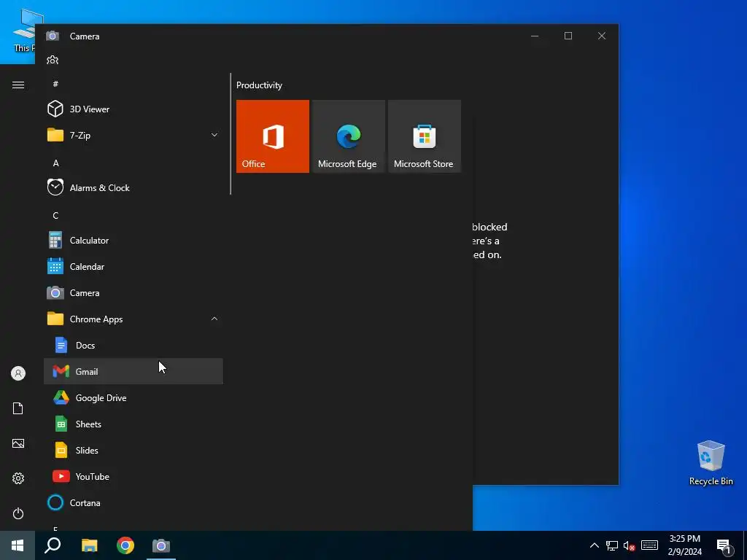Screen dimensions: 747x560
Task: Click the Office tile
Action: click(273, 136)
